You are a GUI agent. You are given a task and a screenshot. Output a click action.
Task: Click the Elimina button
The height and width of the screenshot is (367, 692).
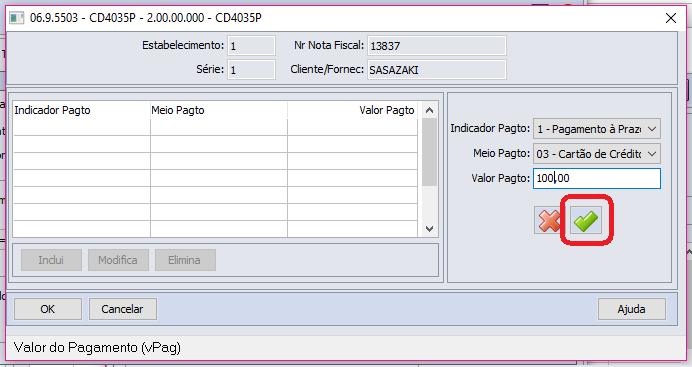pyautogui.click(x=185, y=260)
